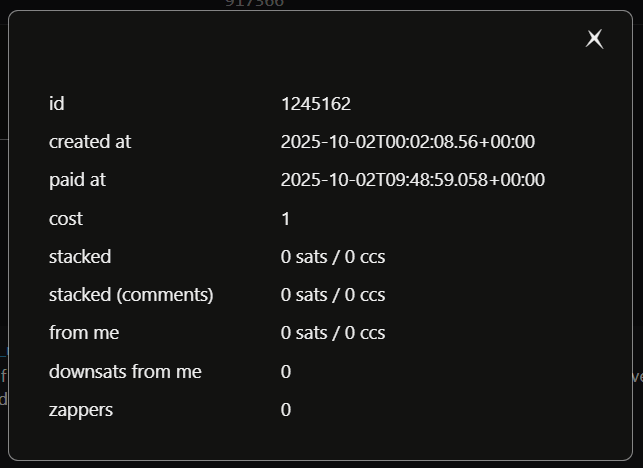Viewport: 643px width, 468px height.
Task: Click the "created at" label
Action: coord(90,142)
